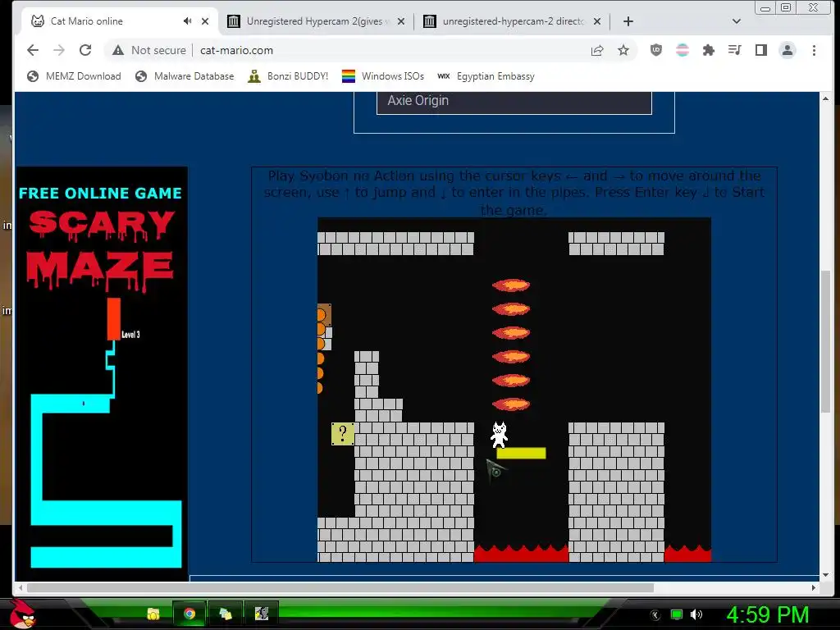Expand the tab search chevron
This screenshot has width=840, height=630.
(x=736, y=21)
